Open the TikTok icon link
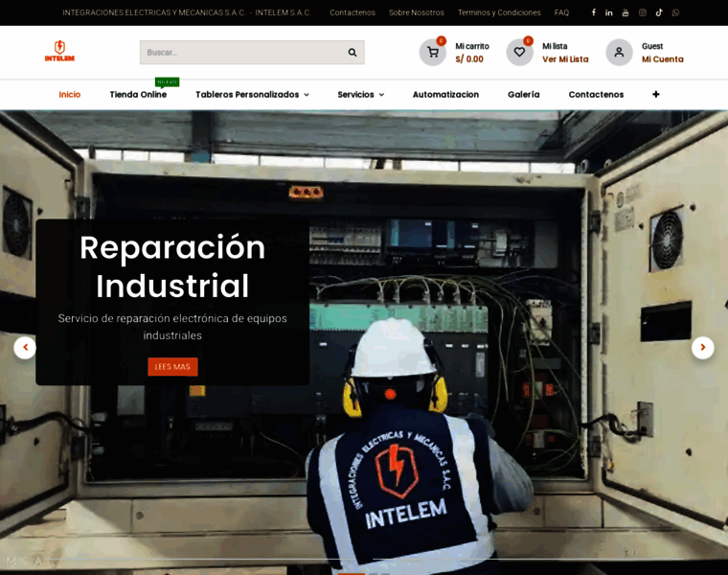728x575 pixels. coord(659,12)
